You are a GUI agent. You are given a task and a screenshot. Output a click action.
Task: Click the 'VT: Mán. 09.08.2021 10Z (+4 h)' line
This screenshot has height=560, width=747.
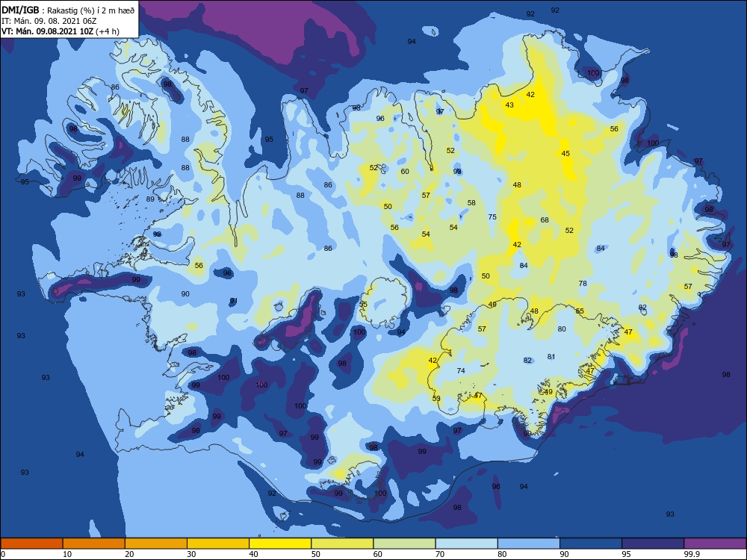point(60,31)
